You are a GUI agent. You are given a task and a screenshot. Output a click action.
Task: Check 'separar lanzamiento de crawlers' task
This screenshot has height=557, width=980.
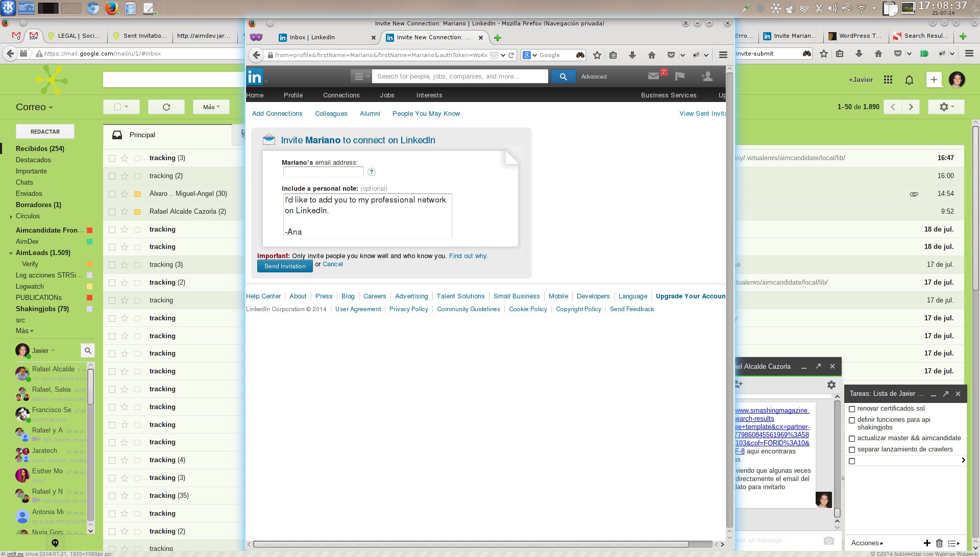[851, 450]
